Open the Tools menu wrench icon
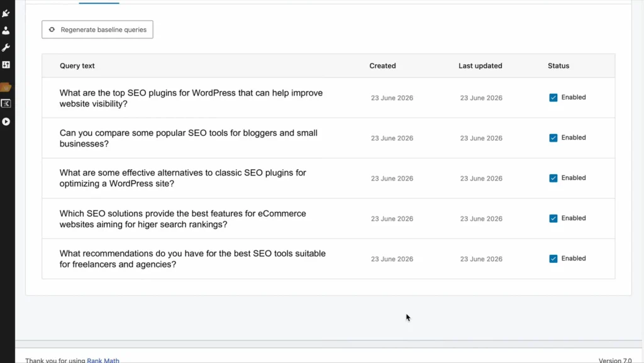Screen dimensions: 644x363 coord(6,48)
